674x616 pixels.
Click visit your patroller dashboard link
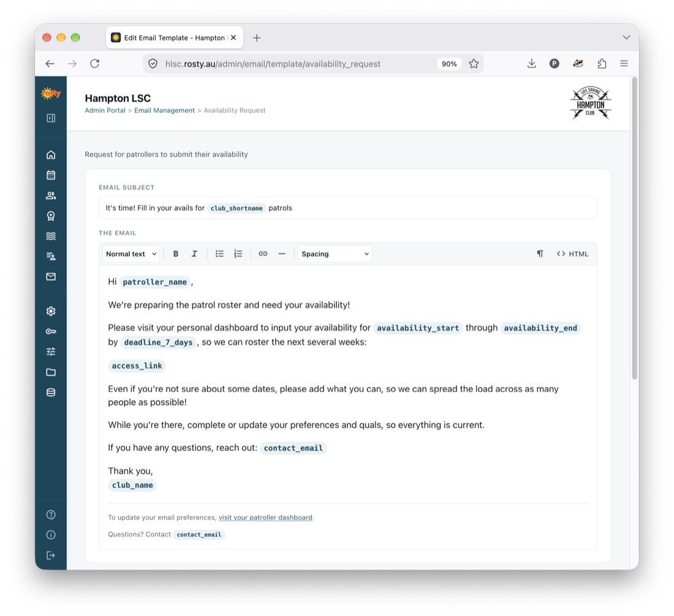[265, 517]
